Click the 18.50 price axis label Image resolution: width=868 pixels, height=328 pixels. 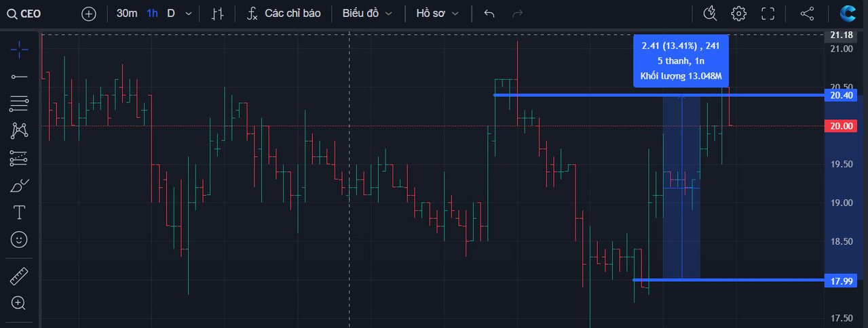[842, 242]
